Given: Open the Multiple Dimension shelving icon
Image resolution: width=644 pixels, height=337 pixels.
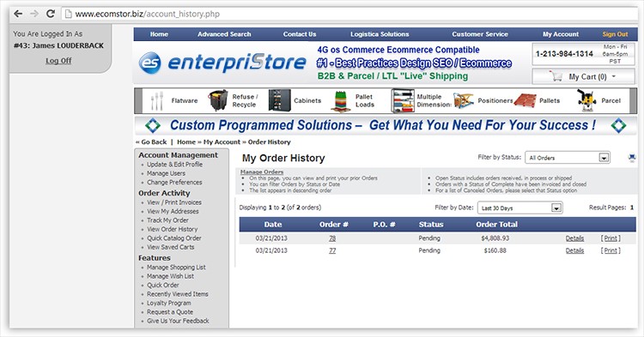Looking at the screenshot, I should 404,101.
